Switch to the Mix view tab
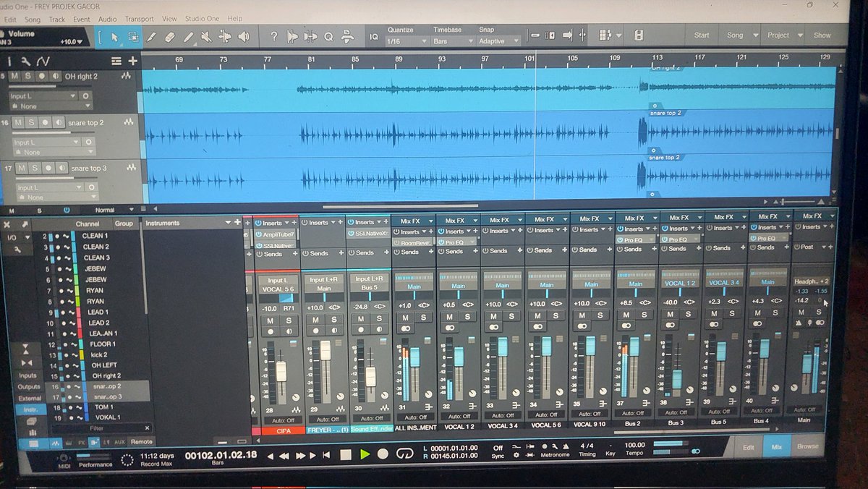 pos(777,447)
